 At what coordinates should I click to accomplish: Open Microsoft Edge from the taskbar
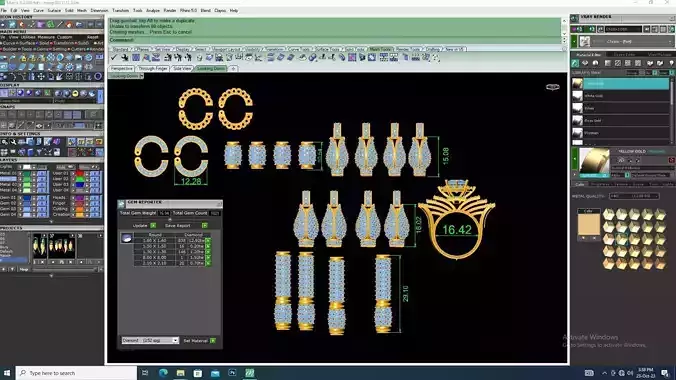tap(163, 373)
